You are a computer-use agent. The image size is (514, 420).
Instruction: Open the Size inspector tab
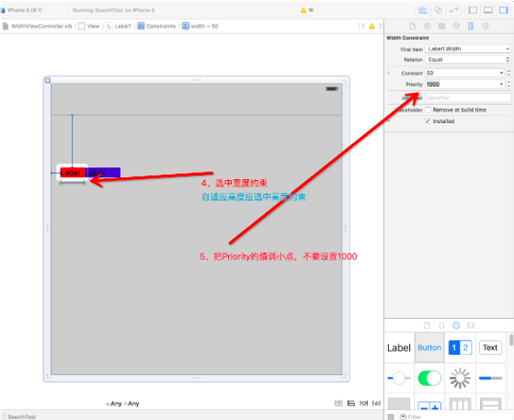point(471,27)
